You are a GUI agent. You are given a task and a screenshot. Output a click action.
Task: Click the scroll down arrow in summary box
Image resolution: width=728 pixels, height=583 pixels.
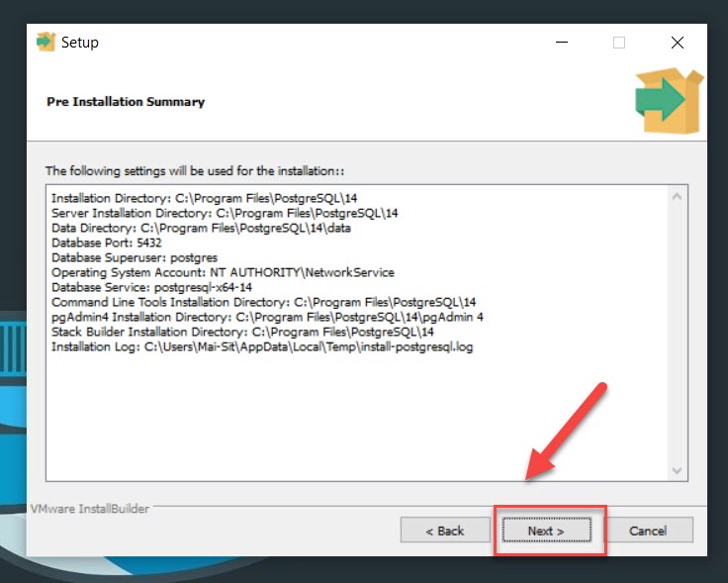click(677, 470)
